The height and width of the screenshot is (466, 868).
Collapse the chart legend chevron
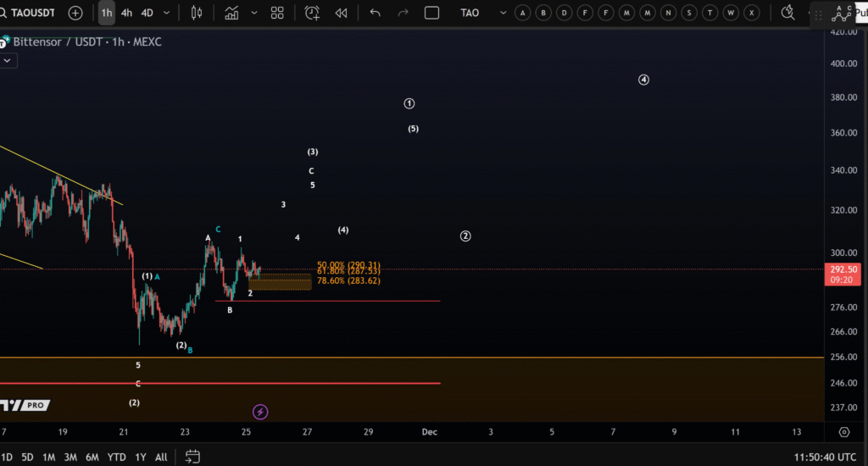(x=7, y=60)
